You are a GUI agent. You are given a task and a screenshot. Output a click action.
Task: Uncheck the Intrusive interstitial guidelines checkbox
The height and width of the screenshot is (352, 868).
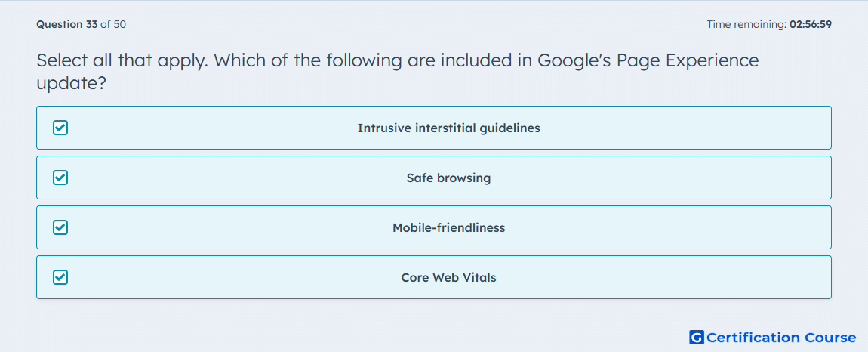pos(60,128)
